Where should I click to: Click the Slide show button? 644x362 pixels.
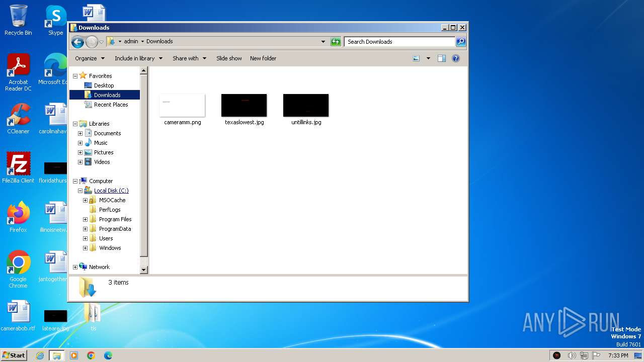[x=229, y=58]
